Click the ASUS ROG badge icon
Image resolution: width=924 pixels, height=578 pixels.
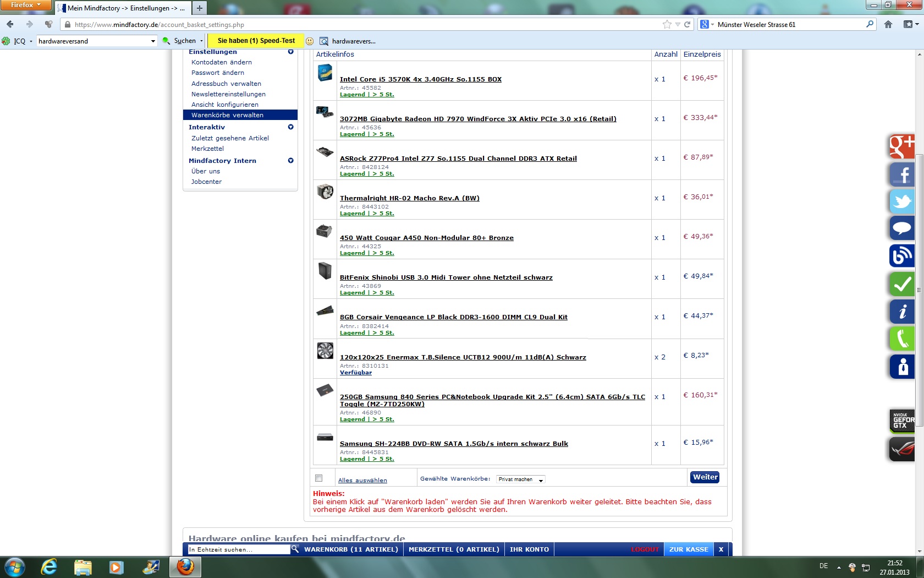point(902,449)
